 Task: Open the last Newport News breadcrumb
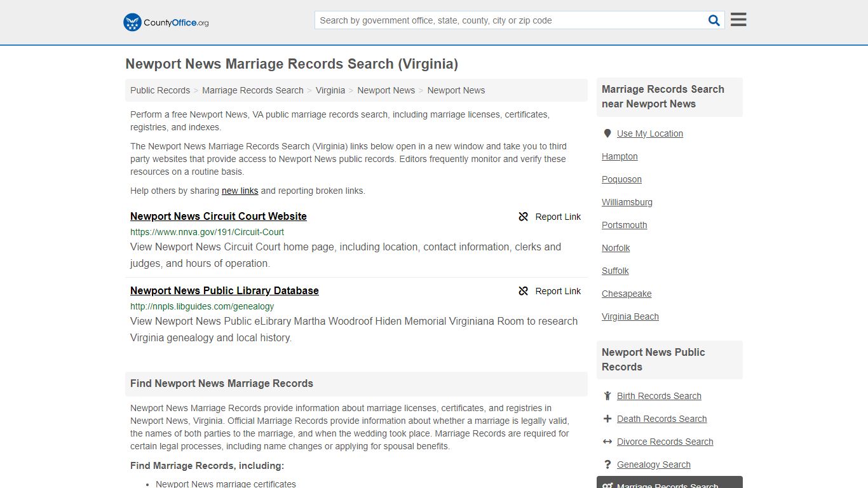(456, 90)
